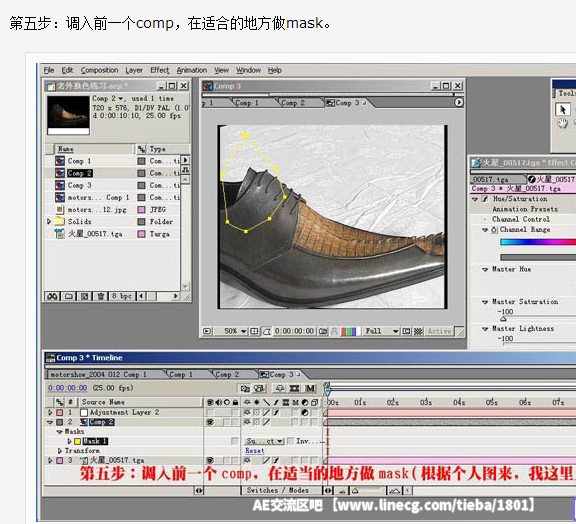Click the Master Saturation slider handle
The width and height of the screenshot is (576, 524).
pos(503,319)
